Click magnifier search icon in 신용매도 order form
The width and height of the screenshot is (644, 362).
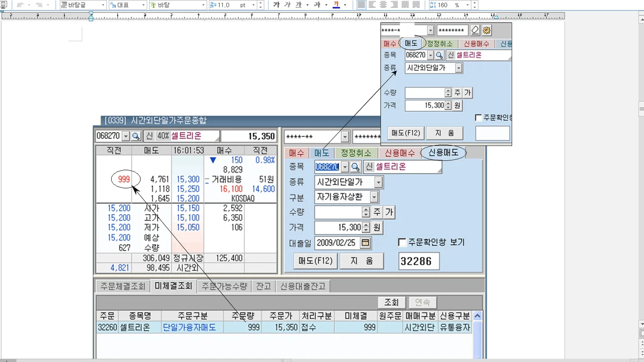tap(355, 167)
